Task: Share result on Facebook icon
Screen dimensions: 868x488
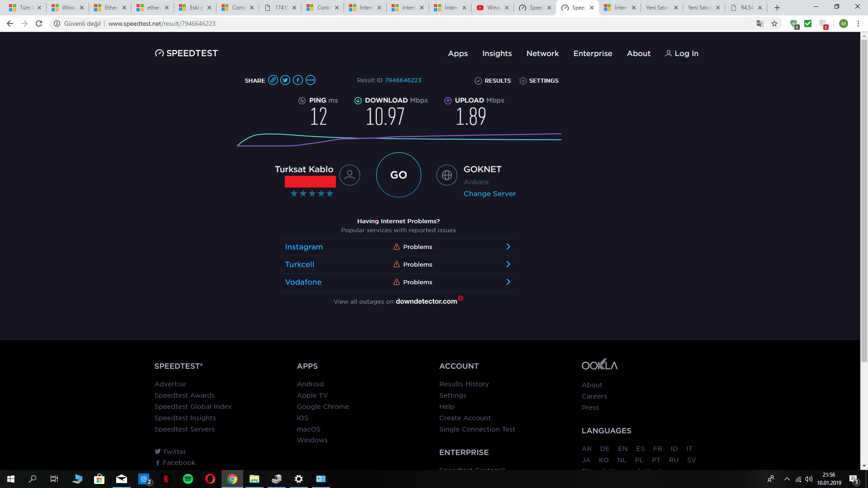Action: pos(298,80)
